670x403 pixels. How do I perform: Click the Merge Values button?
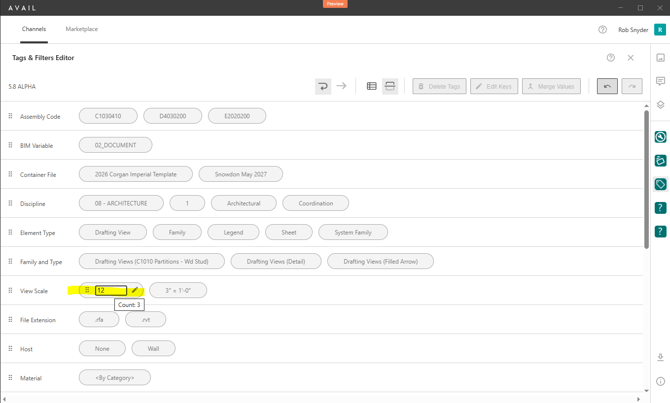551,86
